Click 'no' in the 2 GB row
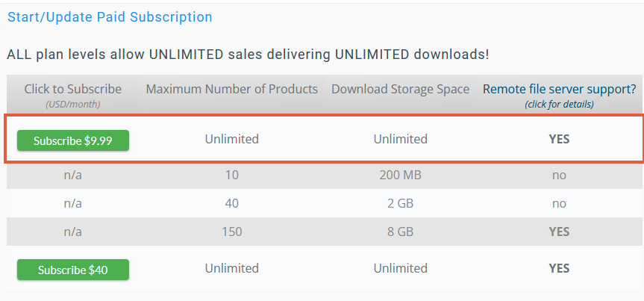644x301 pixels. pos(559,203)
